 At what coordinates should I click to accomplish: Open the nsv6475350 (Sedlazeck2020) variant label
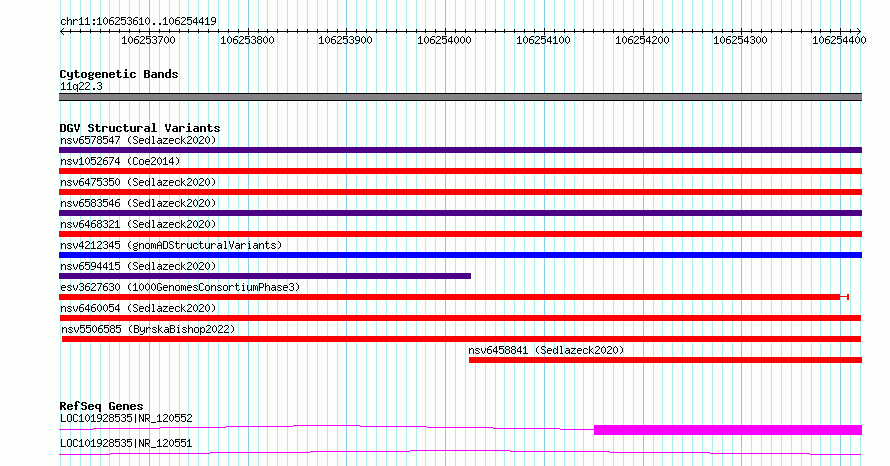pyautogui.click(x=138, y=182)
